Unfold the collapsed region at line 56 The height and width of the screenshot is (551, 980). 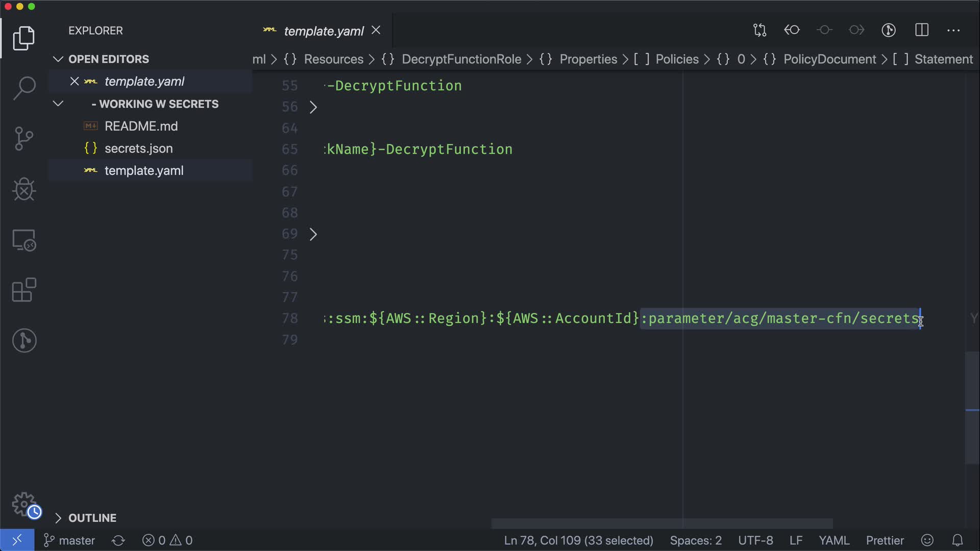click(313, 107)
